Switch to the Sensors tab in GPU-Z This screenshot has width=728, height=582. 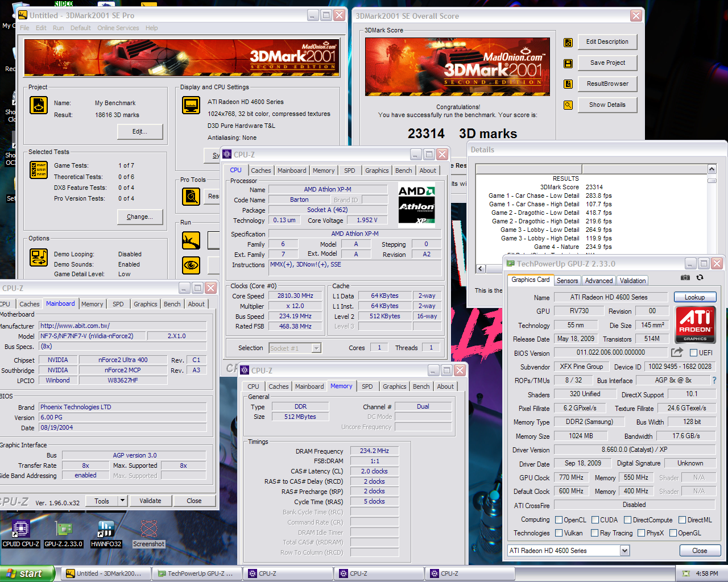(x=567, y=281)
